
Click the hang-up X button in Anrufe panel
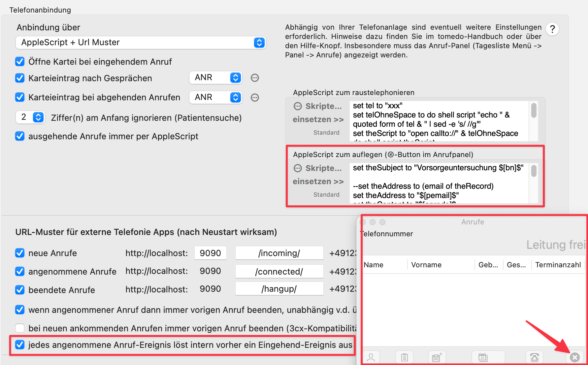coord(575,357)
